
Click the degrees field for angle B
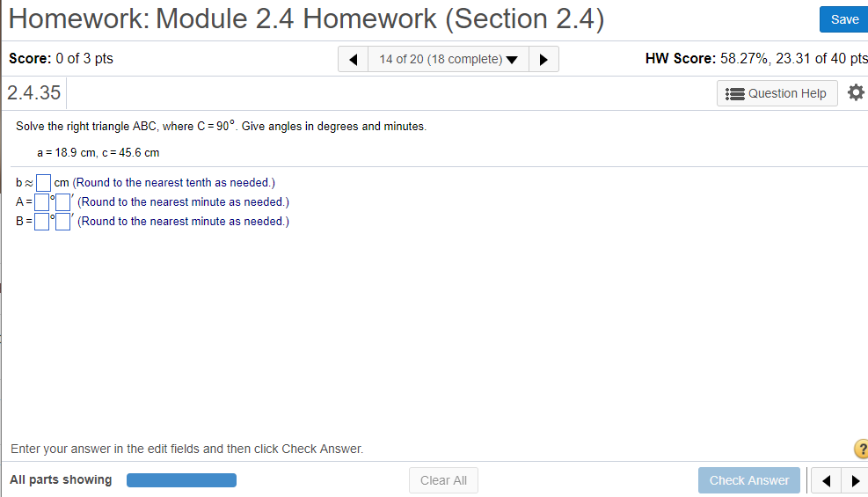coord(41,222)
